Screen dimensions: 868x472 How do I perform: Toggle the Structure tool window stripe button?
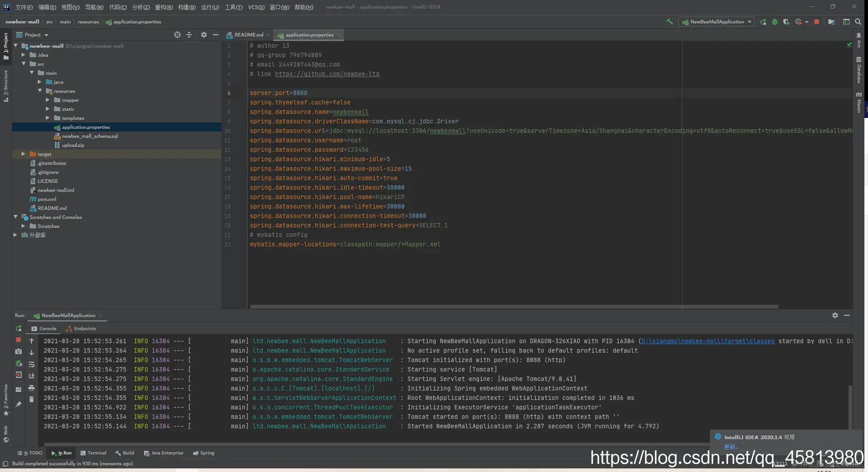pos(6,86)
